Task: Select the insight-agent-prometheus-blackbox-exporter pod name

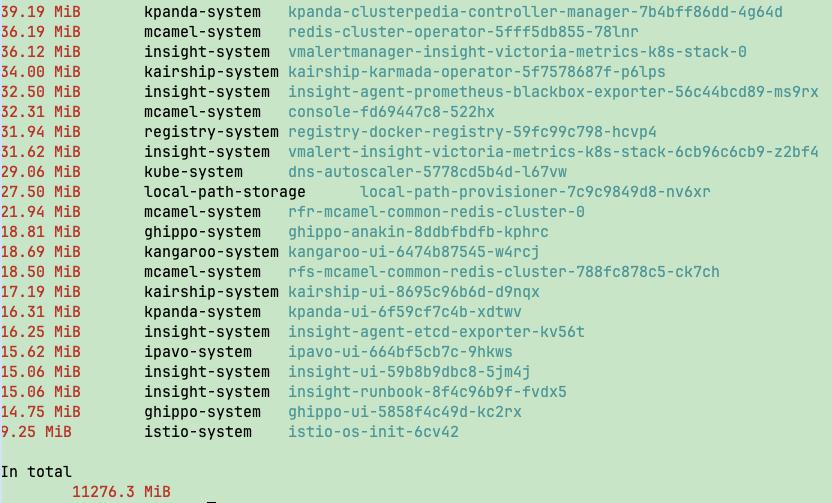Action: (x=553, y=92)
